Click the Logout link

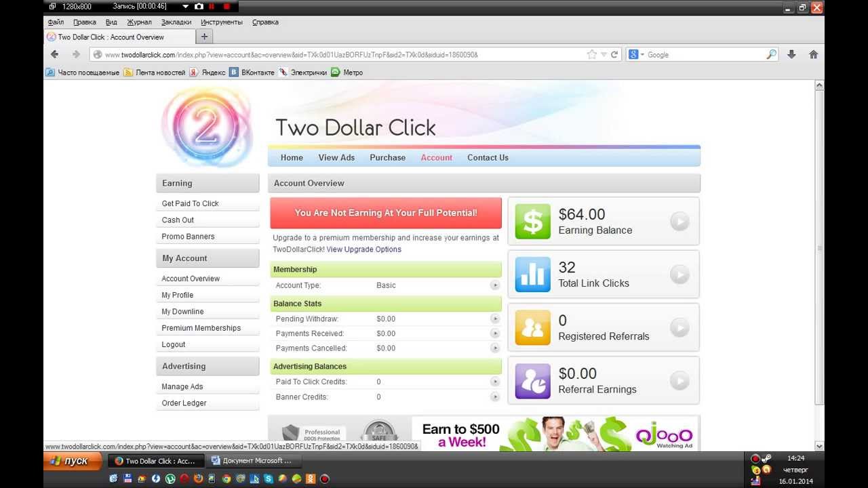173,344
